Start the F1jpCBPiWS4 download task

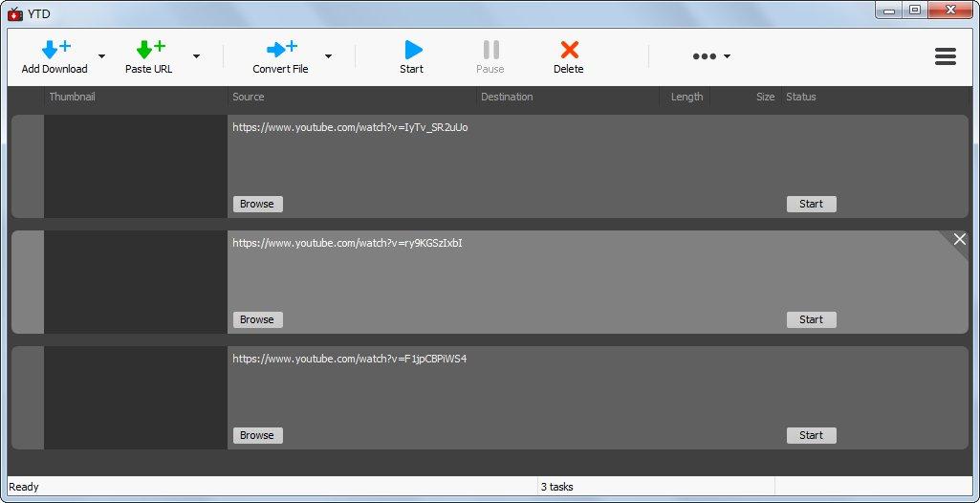pos(812,435)
